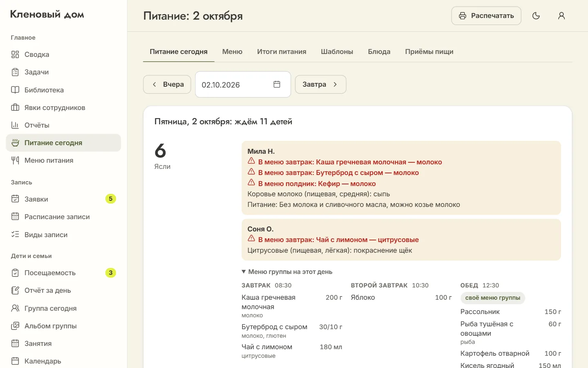Select Питание сегодня tab
The height and width of the screenshot is (368, 588).
click(178, 52)
